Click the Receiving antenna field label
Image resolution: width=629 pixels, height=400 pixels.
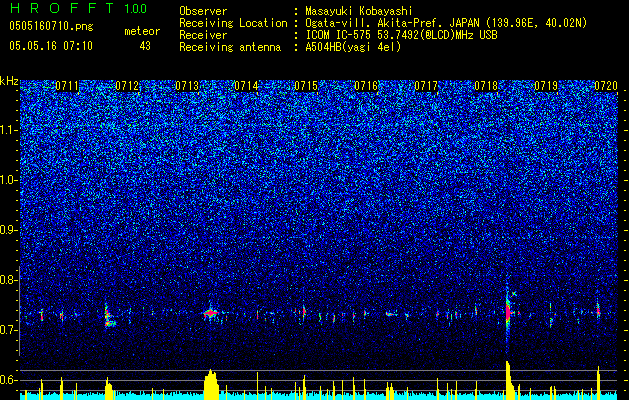230,47
